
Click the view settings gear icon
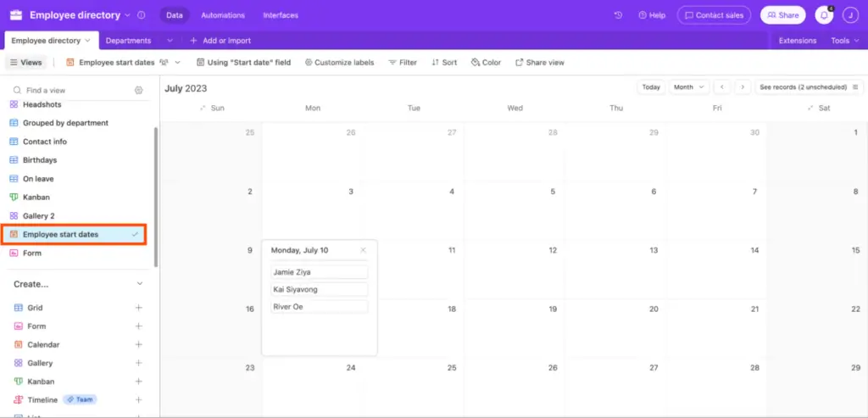point(139,90)
